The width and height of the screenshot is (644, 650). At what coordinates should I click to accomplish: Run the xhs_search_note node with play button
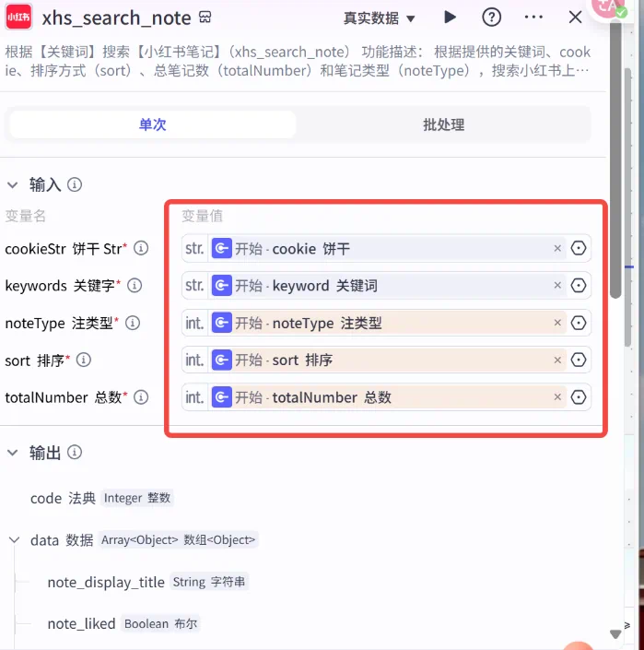pos(450,18)
